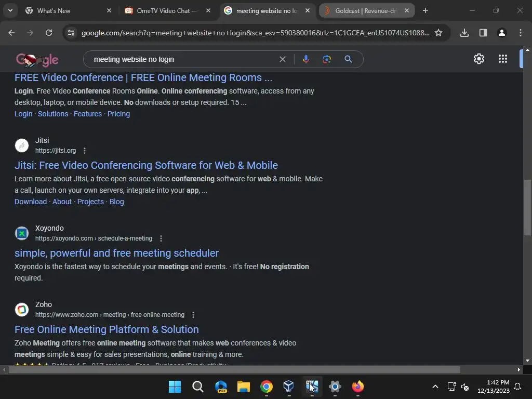Open Google apps grid
Viewport: 532px width, 399px height.
click(503, 59)
